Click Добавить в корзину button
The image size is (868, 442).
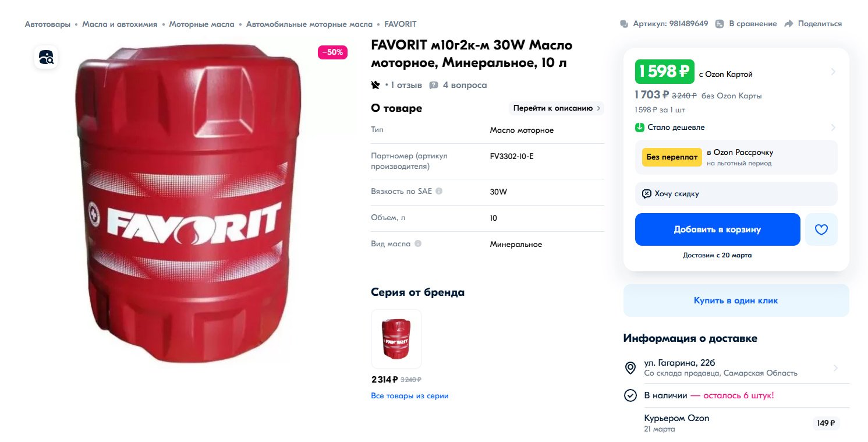pyautogui.click(x=718, y=229)
